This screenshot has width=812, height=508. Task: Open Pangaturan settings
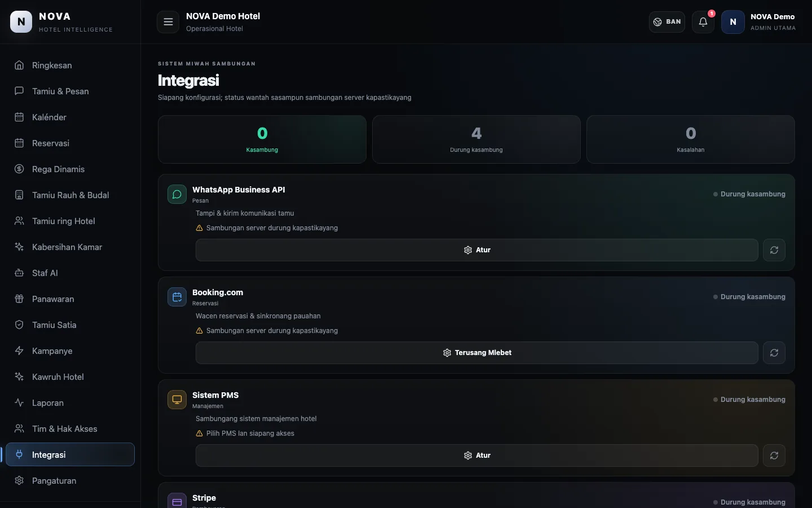pos(70,481)
